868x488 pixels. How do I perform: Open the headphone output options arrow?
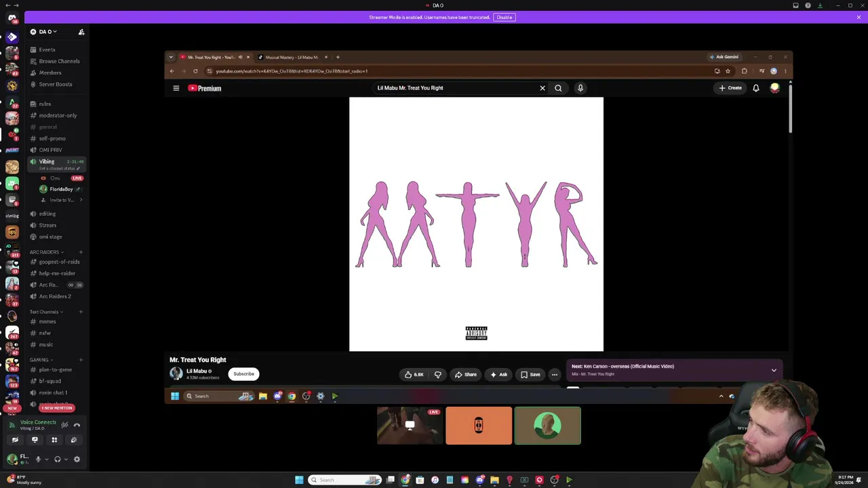(x=66, y=460)
